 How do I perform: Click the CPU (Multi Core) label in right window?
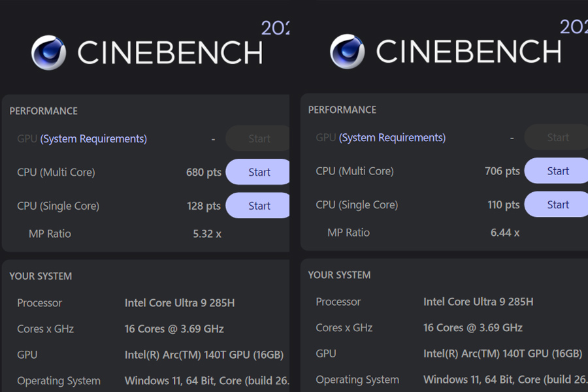(x=355, y=171)
